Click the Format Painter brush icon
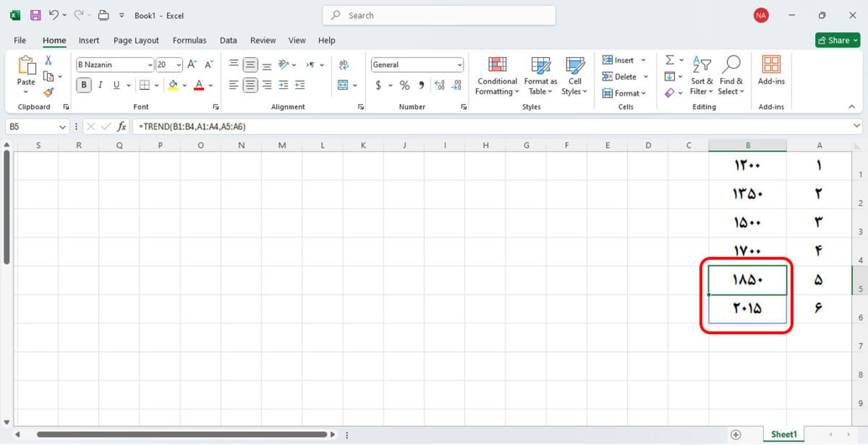Viewport: 868px width, 445px height. (x=48, y=92)
